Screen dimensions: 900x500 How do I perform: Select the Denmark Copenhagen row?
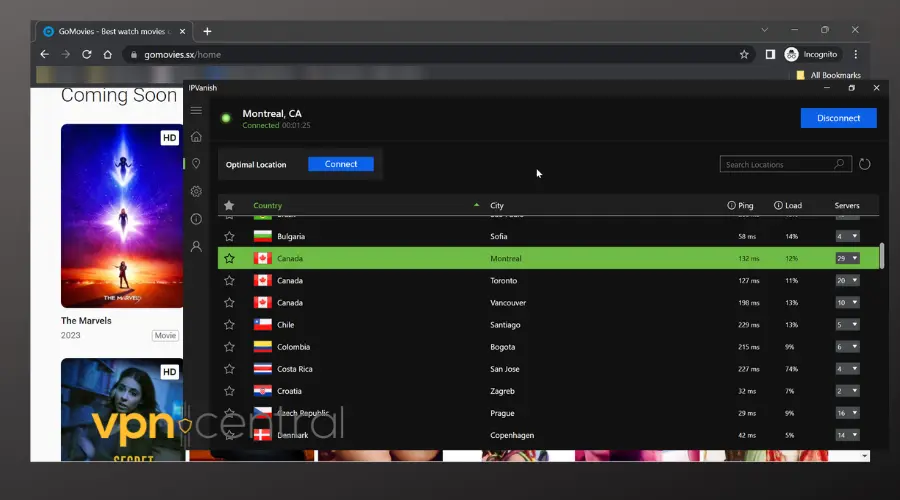(548, 435)
